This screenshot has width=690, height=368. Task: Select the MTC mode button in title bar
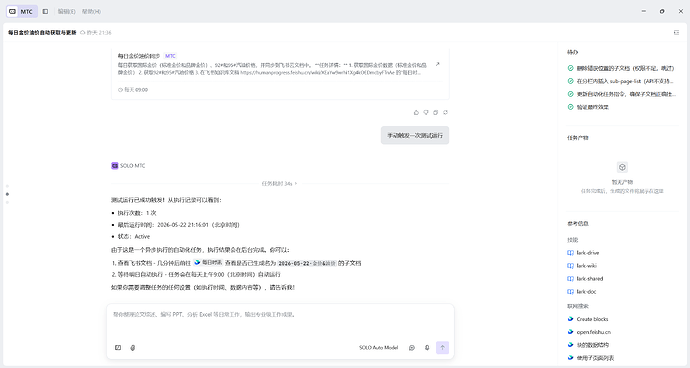22,11
